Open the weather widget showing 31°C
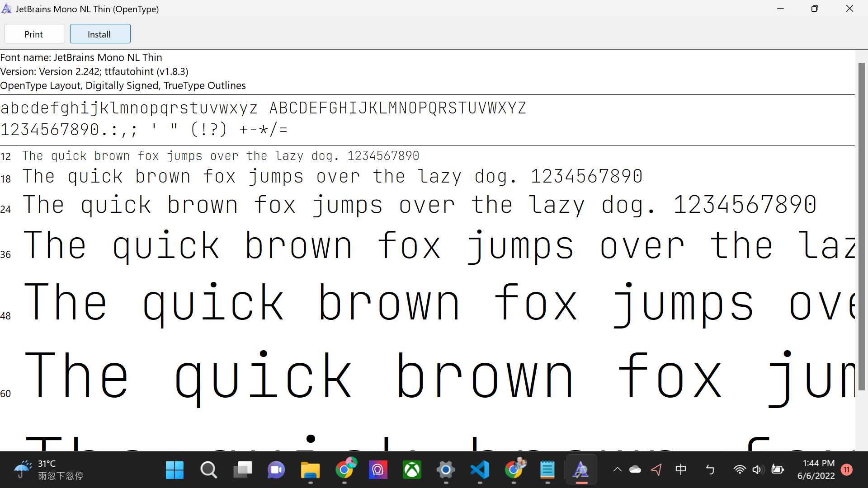Viewport: 868px width, 488px height. click(x=48, y=470)
